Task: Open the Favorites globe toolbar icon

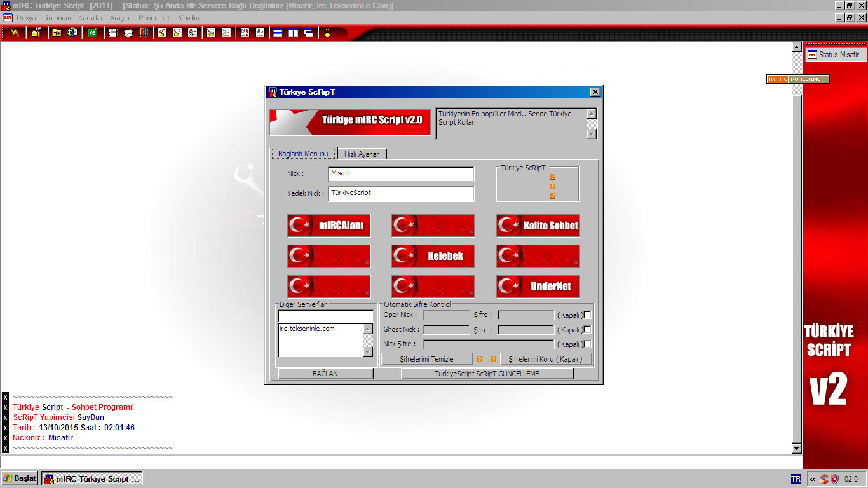Action: coord(72,32)
